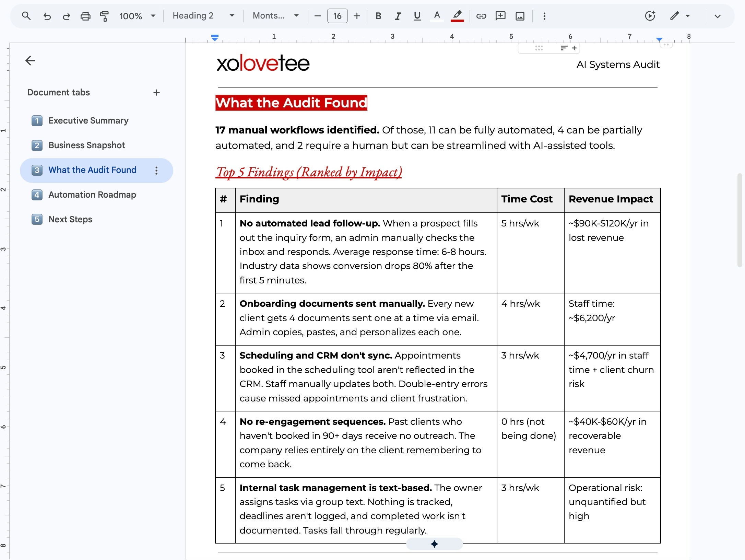The width and height of the screenshot is (745, 560).
Task: Open the red highlight color picker
Action: click(457, 16)
